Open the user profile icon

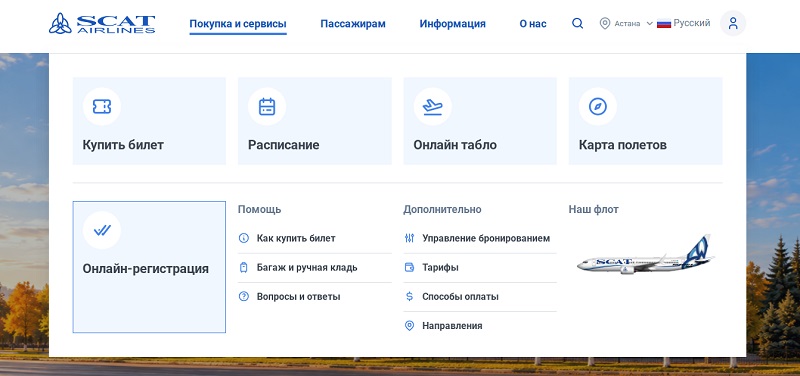[x=733, y=23]
